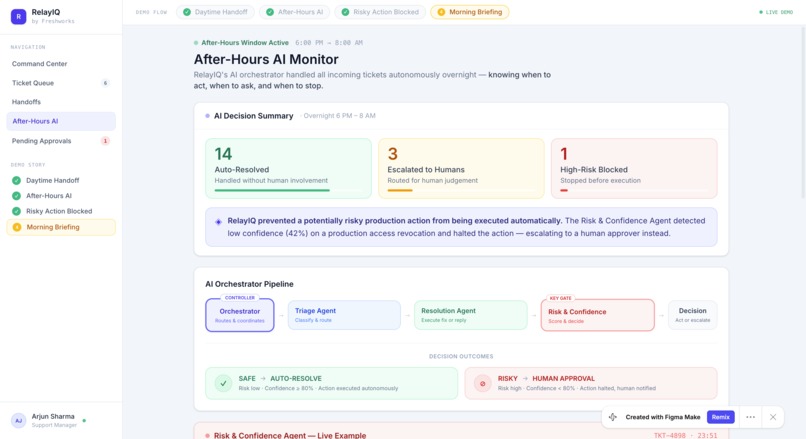Click the orange Escalated progress bar
This screenshot has height=439, width=806.
click(400, 190)
